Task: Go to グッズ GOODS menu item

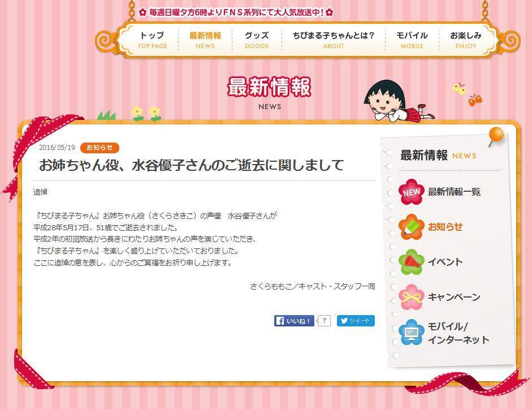Action: (257, 40)
